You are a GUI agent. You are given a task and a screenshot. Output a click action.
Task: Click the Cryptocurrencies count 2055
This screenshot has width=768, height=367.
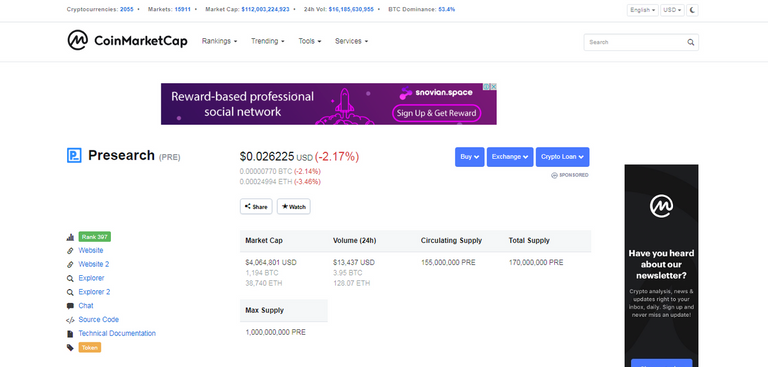click(126, 9)
